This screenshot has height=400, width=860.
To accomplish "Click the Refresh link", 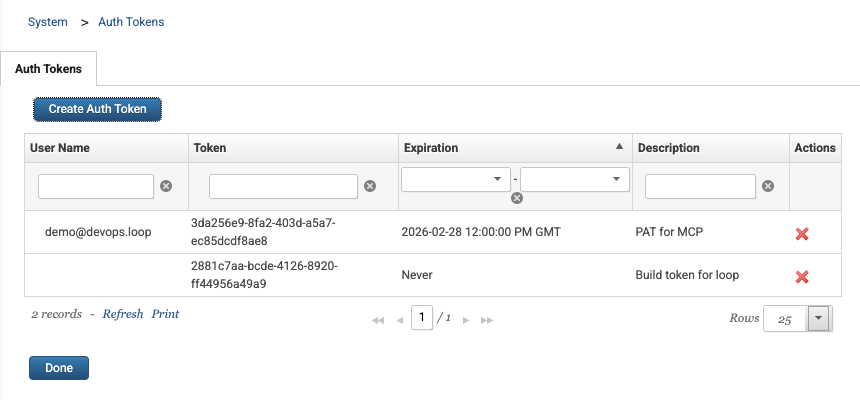I will pos(123,314).
